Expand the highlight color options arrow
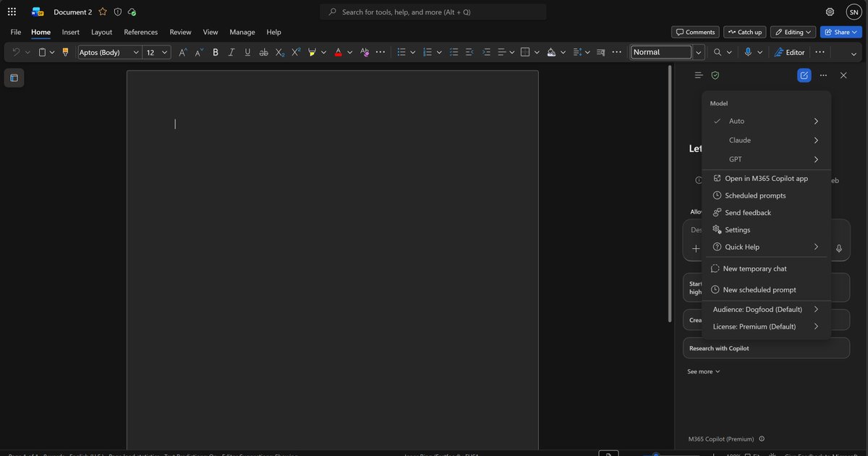The width and height of the screenshot is (868, 456). [x=323, y=52]
